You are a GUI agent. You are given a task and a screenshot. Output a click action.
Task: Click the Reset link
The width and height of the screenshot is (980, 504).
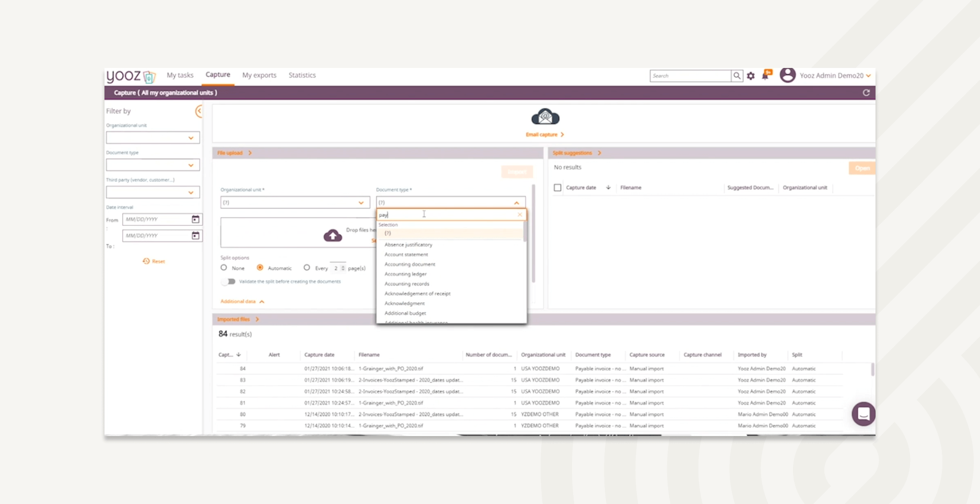click(158, 261)
